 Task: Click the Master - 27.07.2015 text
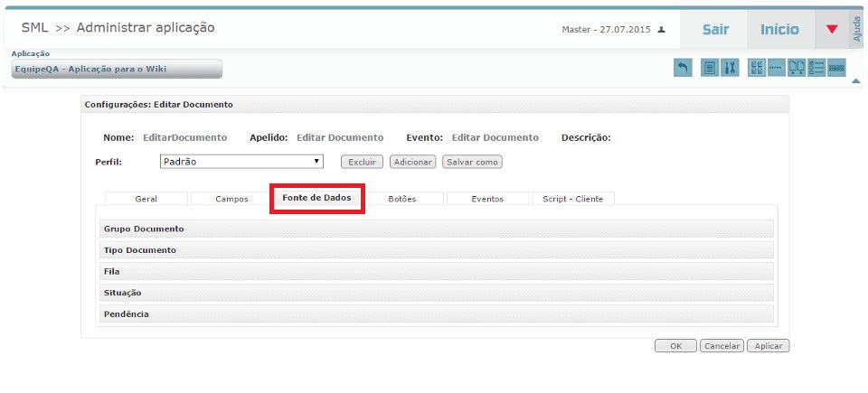point(606,30)
